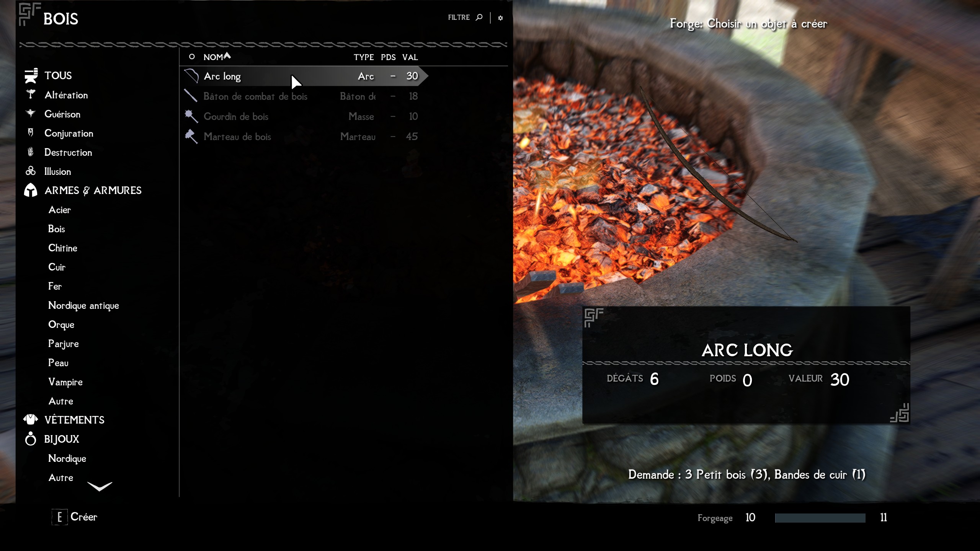Select the Fer subcategory
Viewport: 980px width, 551px height.
click(55, 286)
